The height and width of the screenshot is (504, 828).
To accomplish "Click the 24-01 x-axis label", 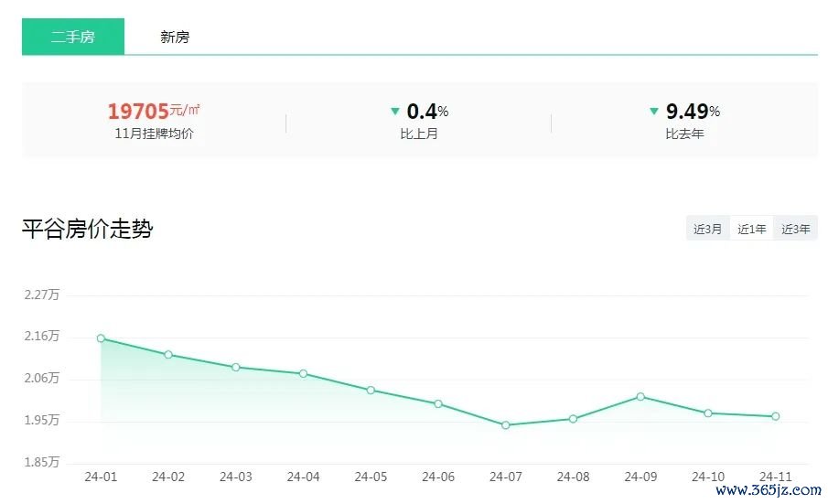I will coord(101,477).
